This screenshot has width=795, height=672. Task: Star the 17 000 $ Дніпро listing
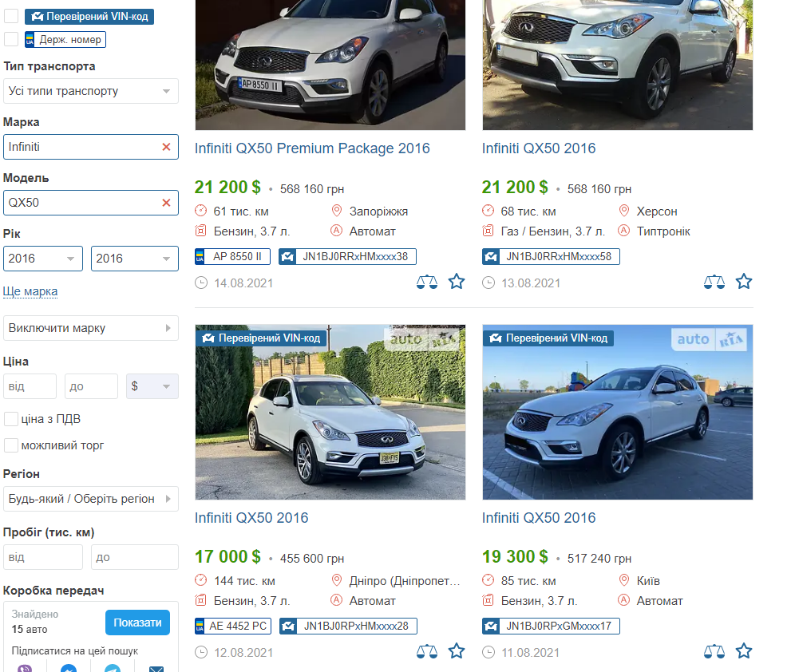pos(456,651)
